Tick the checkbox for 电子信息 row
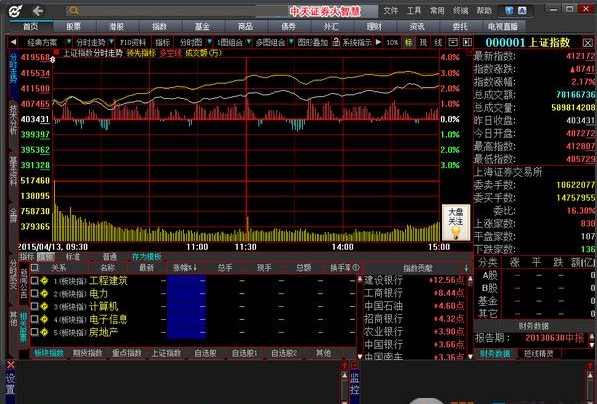The image size is (597, 404). coord(34,319)
